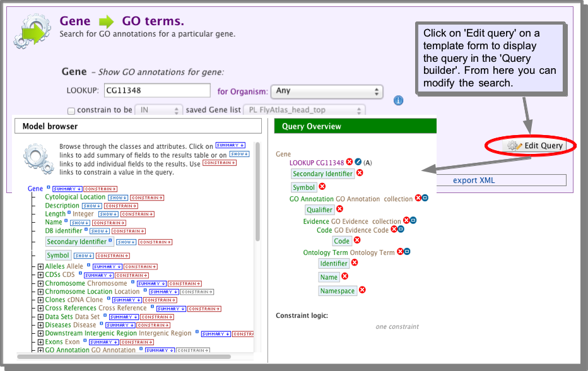
Task: Click the blue info icon beside organism
Action: 398,100
